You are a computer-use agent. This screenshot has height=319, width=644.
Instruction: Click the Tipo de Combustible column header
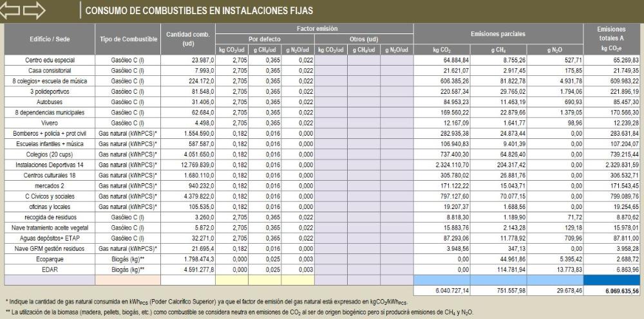point(128,40)
